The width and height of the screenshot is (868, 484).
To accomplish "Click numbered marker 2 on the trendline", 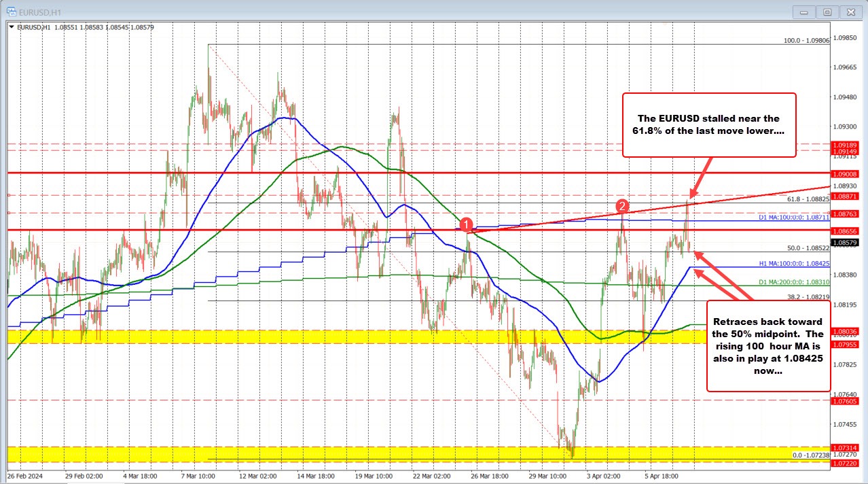I will [623, 206].
